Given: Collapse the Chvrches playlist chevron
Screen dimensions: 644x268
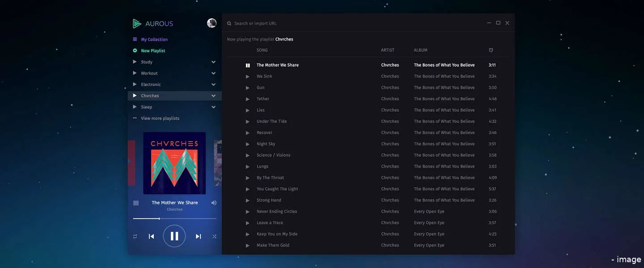Looking at the screenshot, I should (213, 96).
